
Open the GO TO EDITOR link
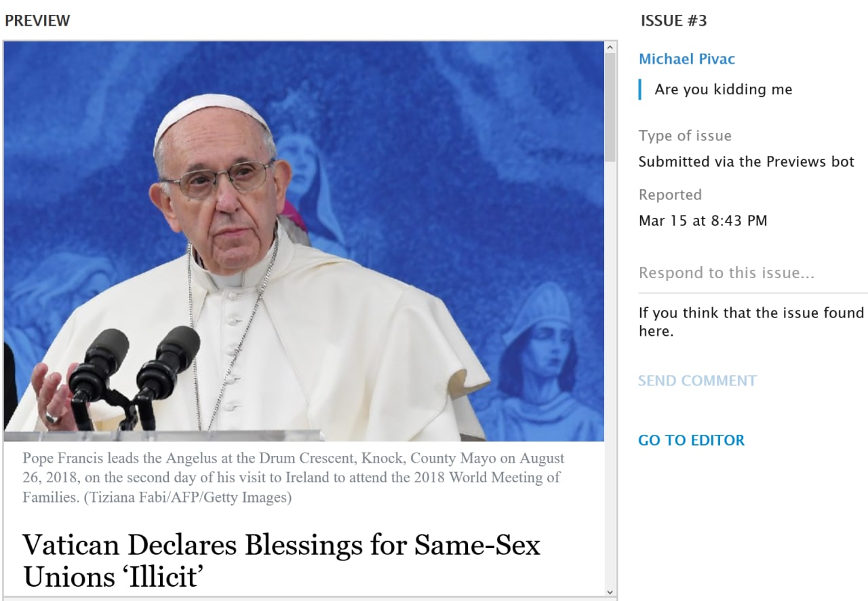(691, 440)
